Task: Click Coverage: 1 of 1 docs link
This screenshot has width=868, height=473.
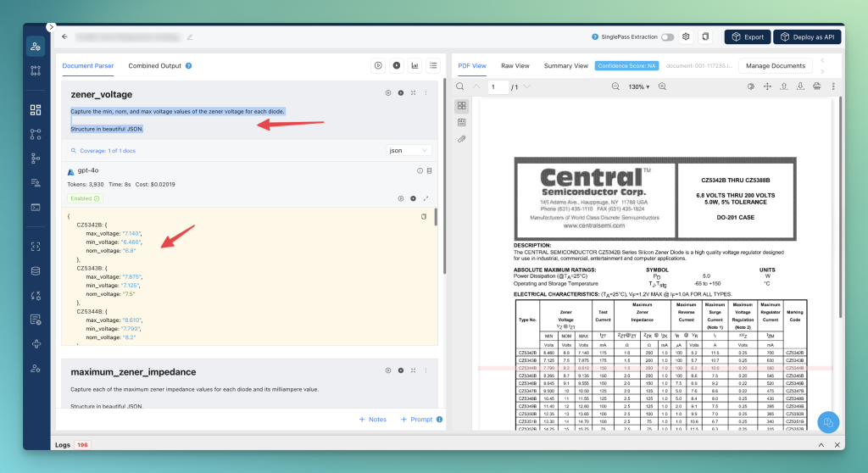Action: pyautogui.click(x=106, y=151)
